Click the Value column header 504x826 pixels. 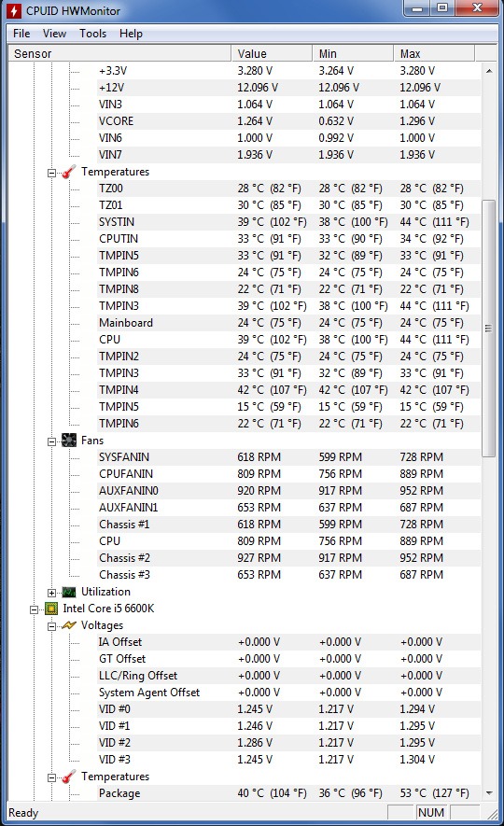click(272, 54)
